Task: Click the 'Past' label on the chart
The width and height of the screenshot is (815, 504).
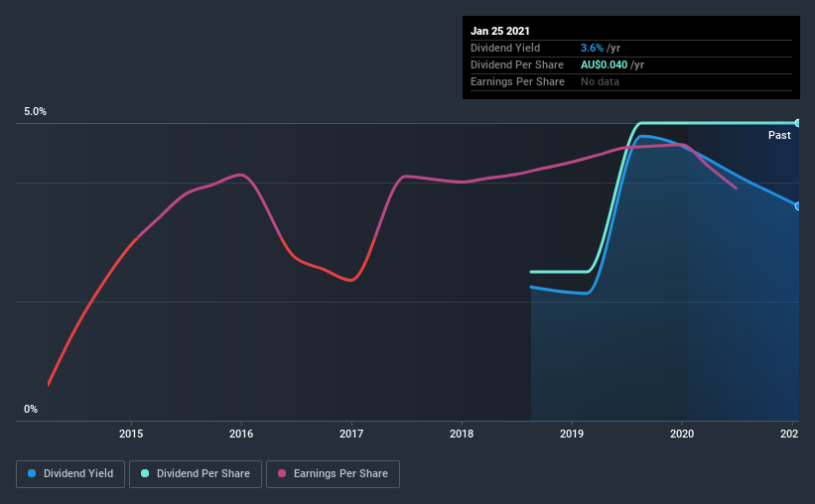Action: (779, 135)
